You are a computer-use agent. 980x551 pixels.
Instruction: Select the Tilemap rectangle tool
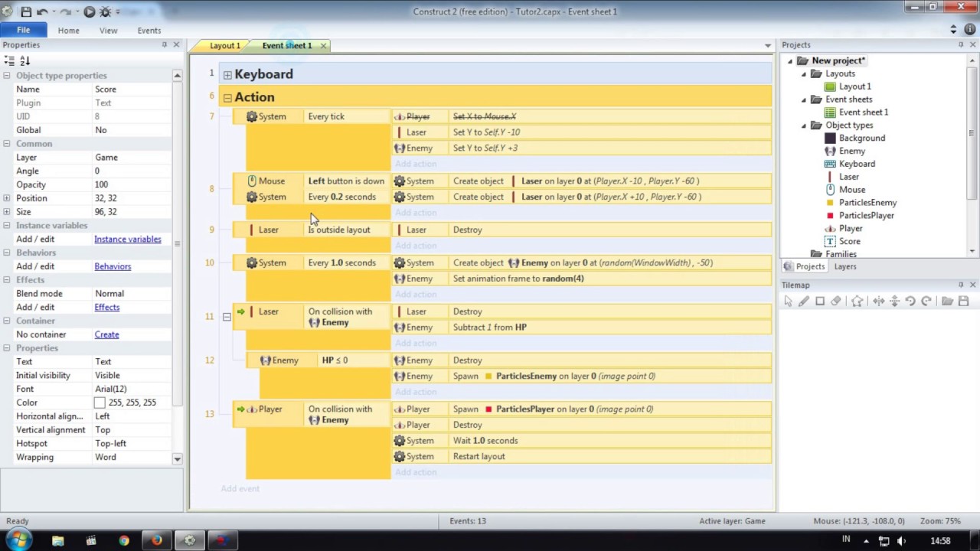pos(820,302)
